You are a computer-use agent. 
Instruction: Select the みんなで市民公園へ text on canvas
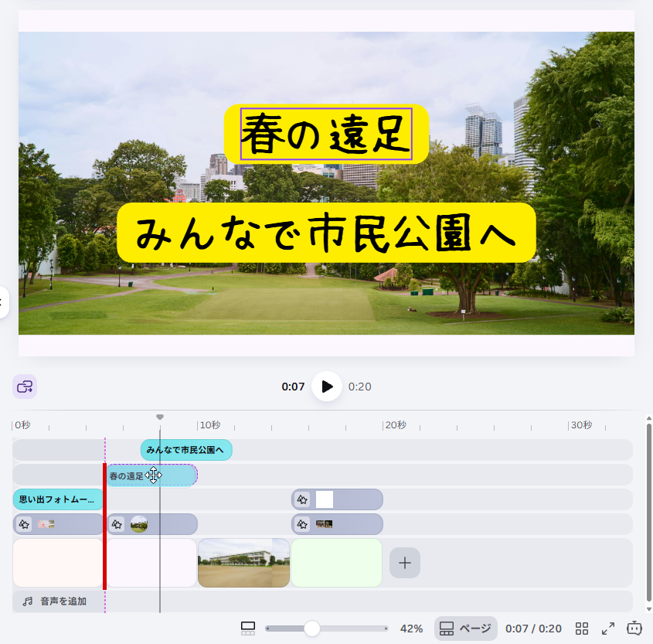coord(326,233)
